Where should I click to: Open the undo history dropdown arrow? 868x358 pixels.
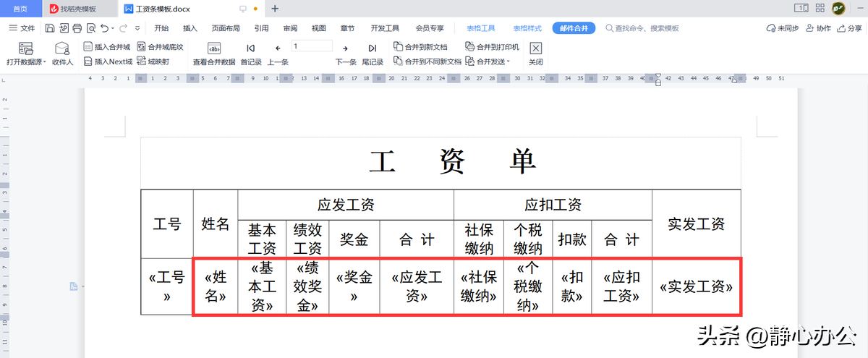(x=114, y=28)
